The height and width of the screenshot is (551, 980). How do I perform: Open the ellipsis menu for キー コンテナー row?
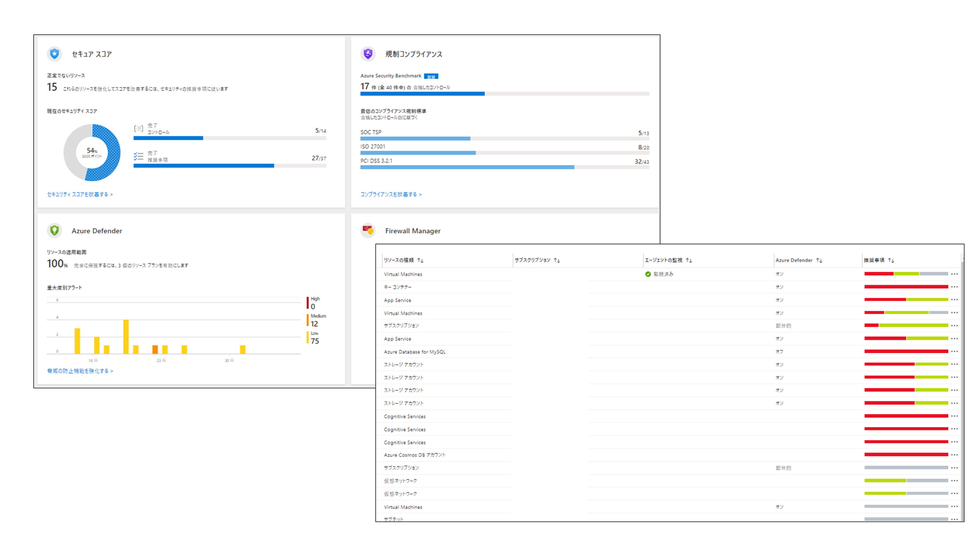954,287
